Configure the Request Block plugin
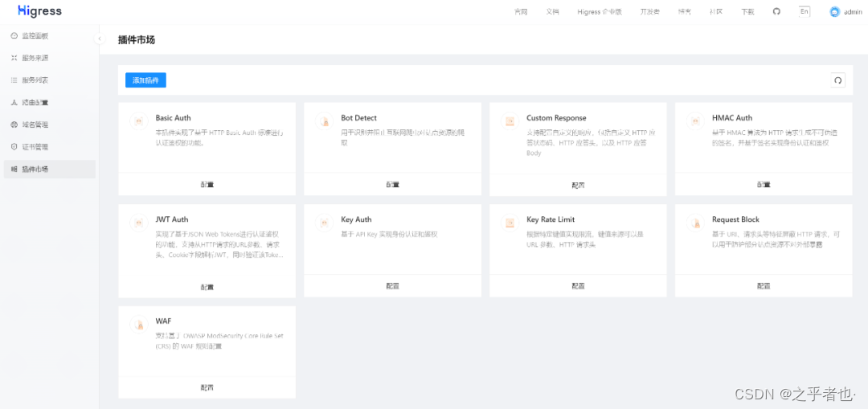Screen dimensions: 868x409 [x=764, y=286]
